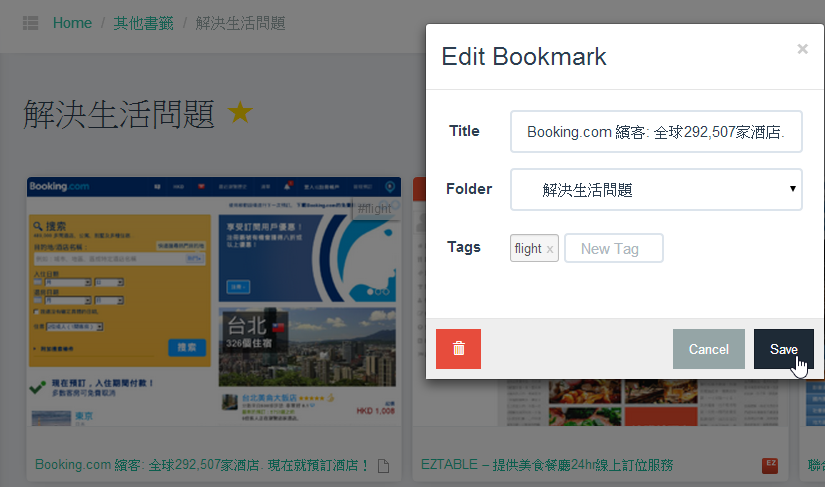Delete the bookmark with red trash button
This screenshot has height=487, width=825.
(x=458, y=349)
